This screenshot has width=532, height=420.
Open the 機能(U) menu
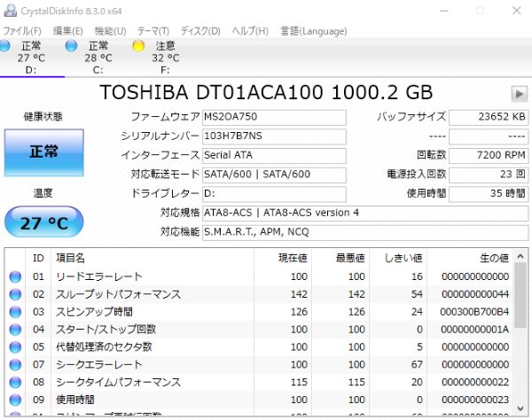(x=110, y=31)
